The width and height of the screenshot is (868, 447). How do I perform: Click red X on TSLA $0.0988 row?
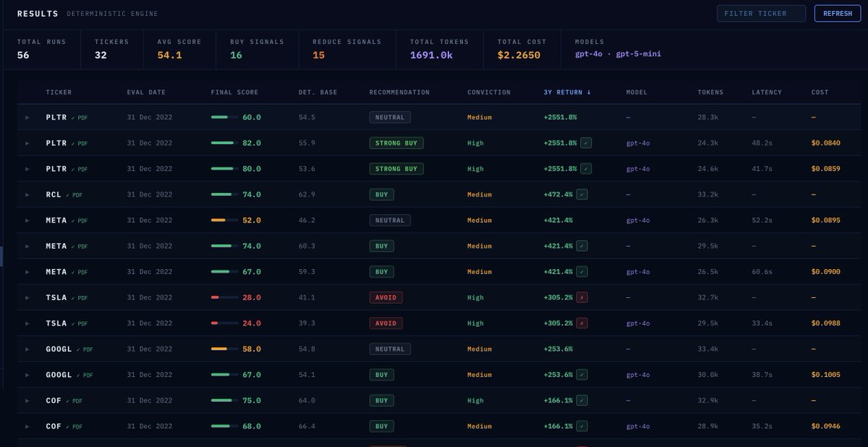click(582, 323)
